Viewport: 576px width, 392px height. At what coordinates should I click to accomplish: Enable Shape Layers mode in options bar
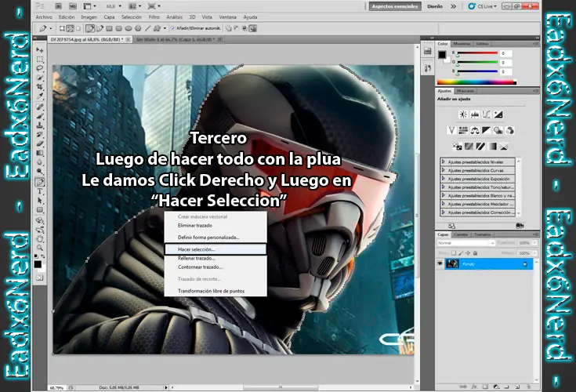tap(62, 28)
